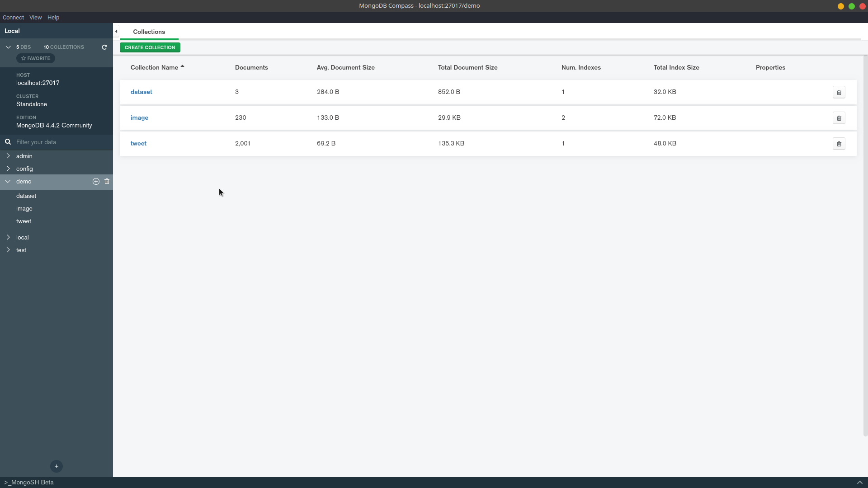
Task: Click the create database plus button
Action: [57, 466]
